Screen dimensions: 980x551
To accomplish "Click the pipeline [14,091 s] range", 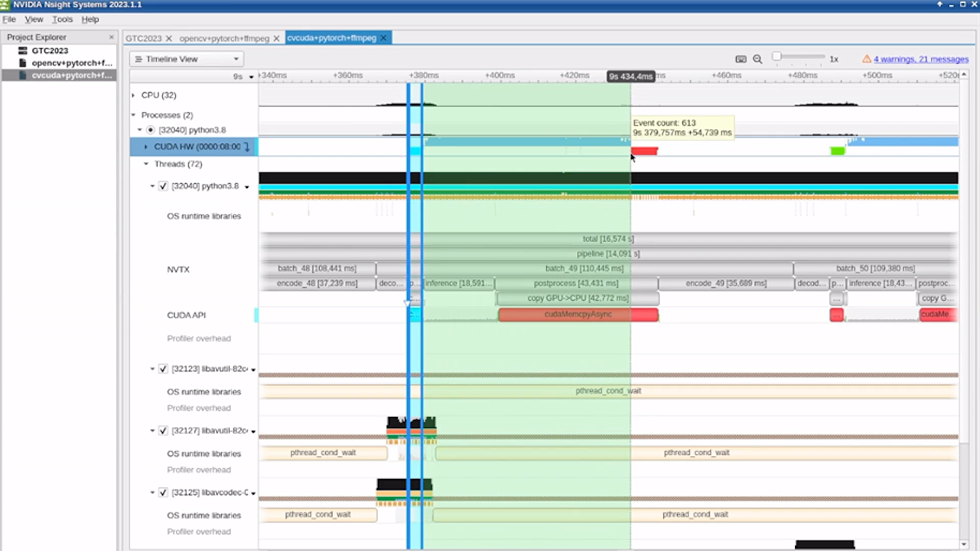I will click(x=608, y=254).
